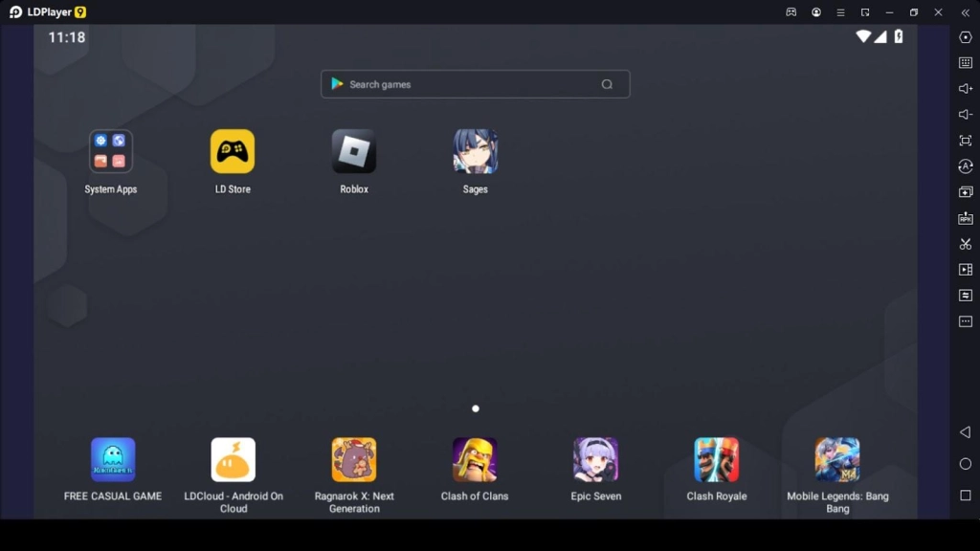Click the Google Play icon in search bar
The width and height of the screenshot is (980, 551).
(x=337, y=84)
